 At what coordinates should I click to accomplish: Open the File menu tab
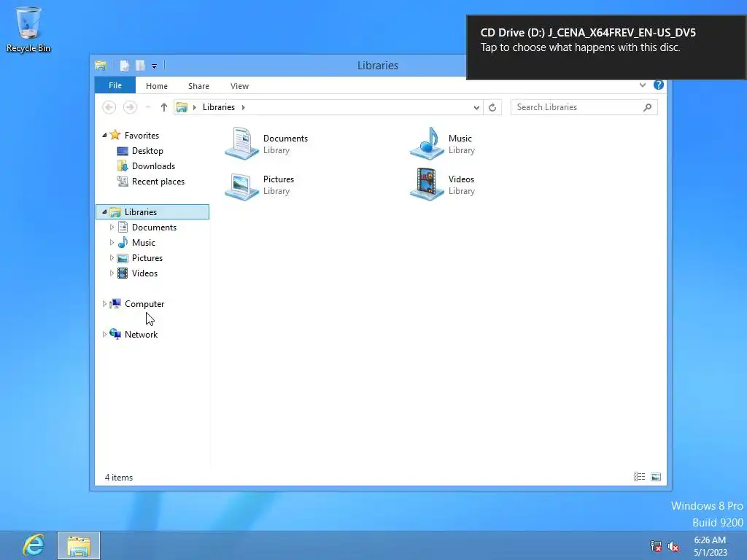pyautogui.click(x=115, y=85)
